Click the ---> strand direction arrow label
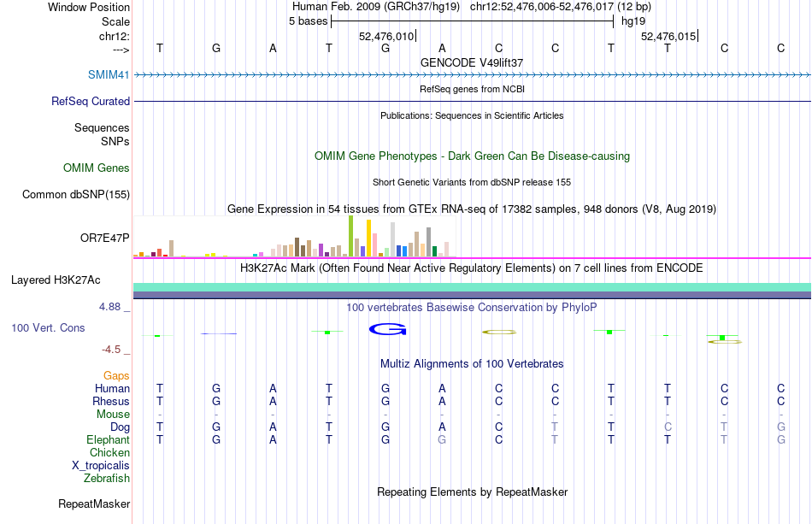This screenshot has height=524, width=812. (121, 50)
